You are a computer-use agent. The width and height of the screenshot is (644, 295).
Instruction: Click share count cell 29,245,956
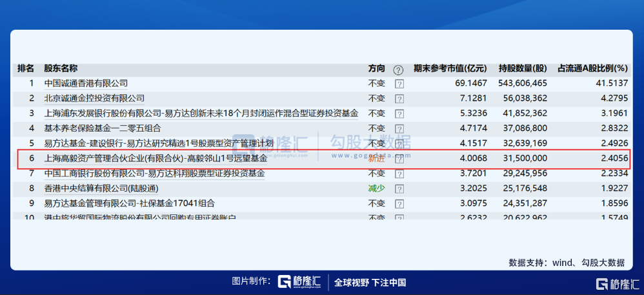click(525, 173)
